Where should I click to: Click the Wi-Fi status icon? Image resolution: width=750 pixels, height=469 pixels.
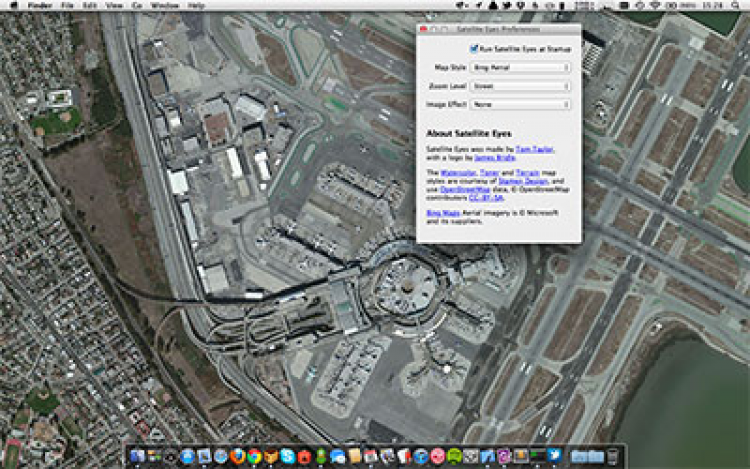[655, 6]
